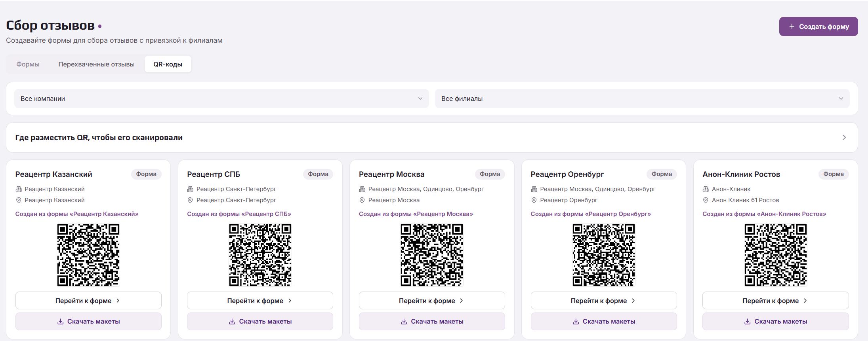Click the building icon in Реацентр СПБ card

190,189
